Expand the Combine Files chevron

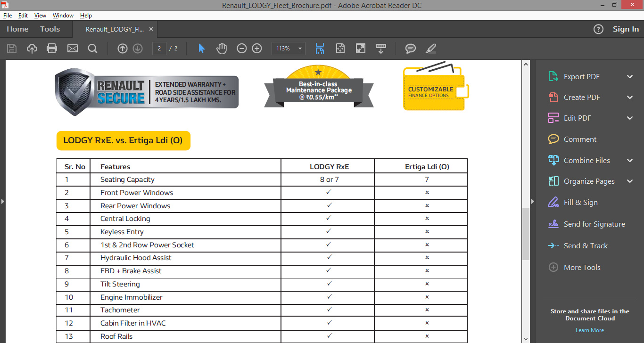(630, 161)
